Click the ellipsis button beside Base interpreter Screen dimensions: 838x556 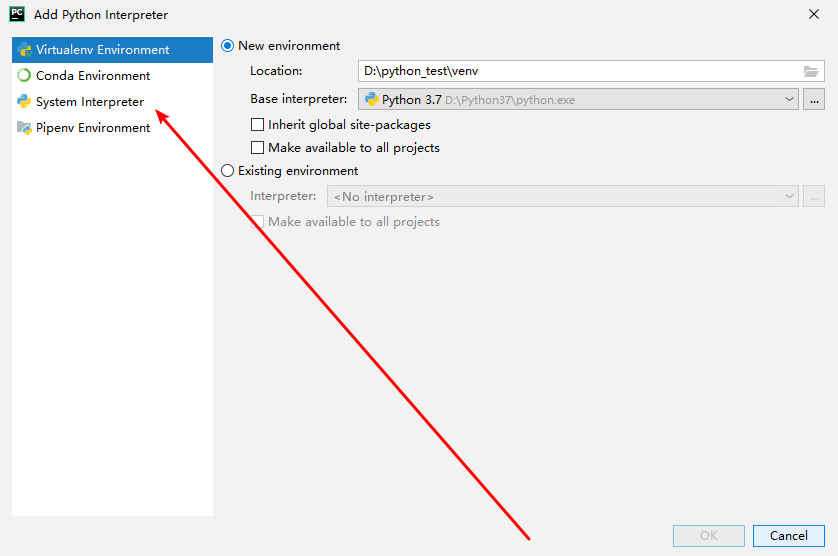pos(814,99)
